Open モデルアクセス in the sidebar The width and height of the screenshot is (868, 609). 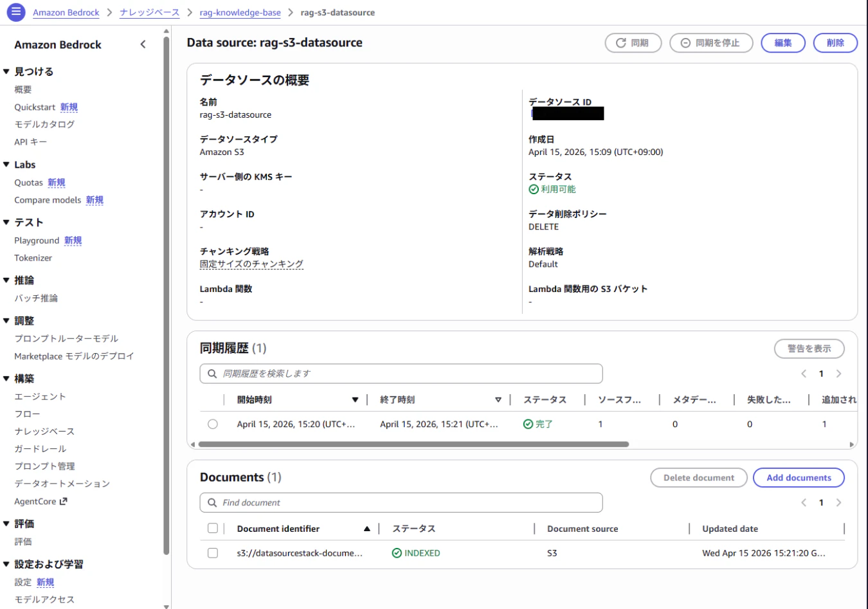click(x=44, y=599)
